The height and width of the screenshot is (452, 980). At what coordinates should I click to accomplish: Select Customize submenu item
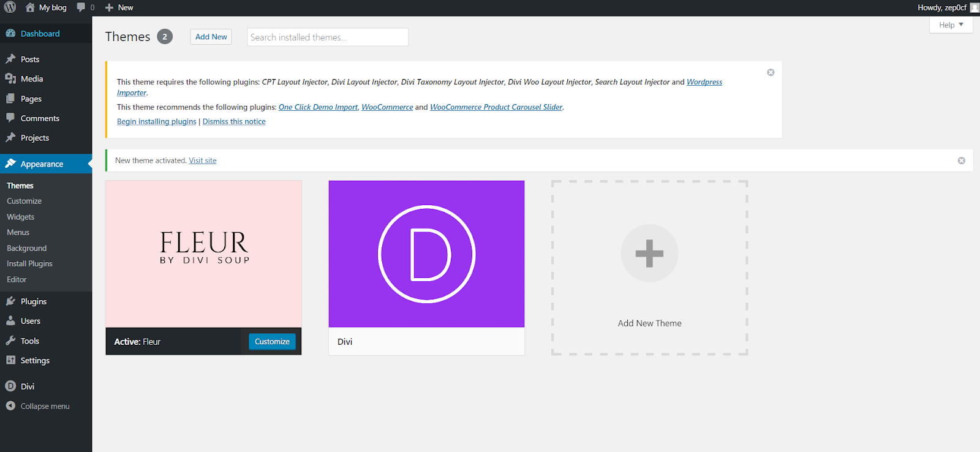point(24,201)
